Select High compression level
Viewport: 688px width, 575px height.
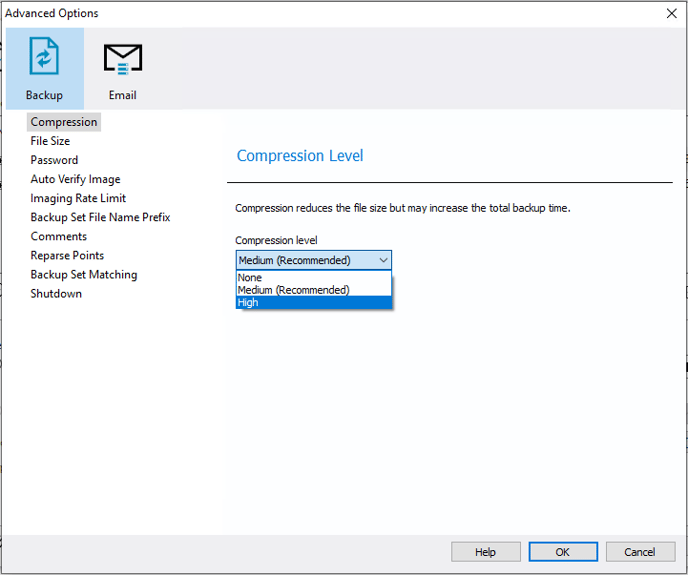coord(314,302)
